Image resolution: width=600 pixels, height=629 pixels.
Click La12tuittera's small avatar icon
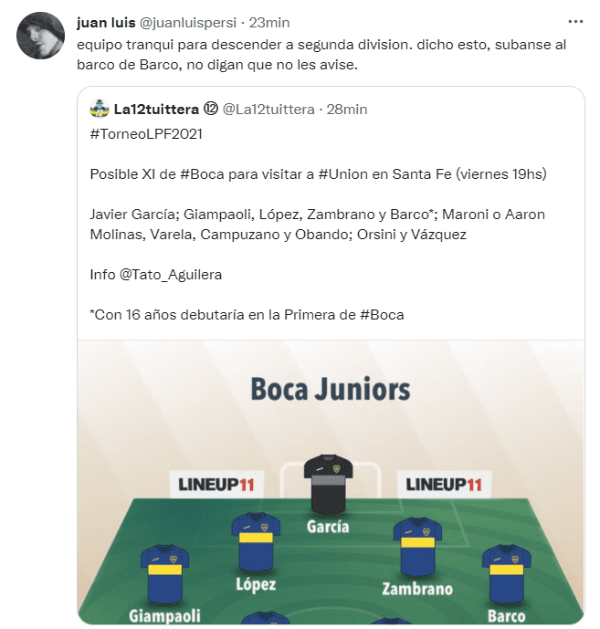tap(98, 108)
